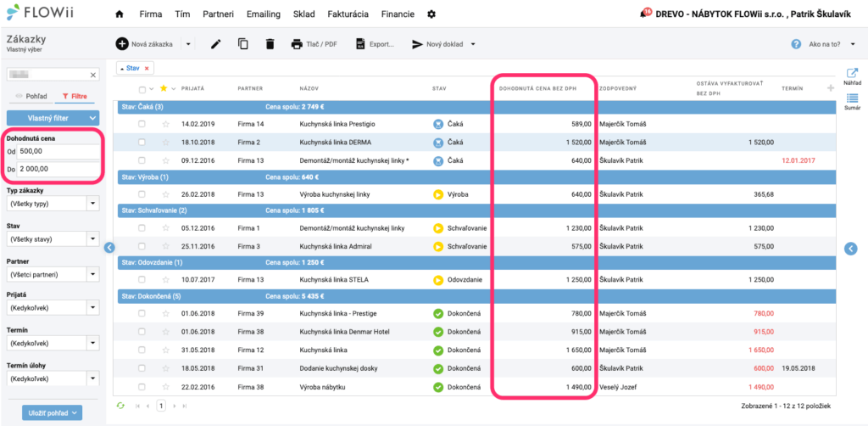Viewport: 868px width, 426px height.
Task: Check the Výroba nábytku row
Action: coord(142,387)
